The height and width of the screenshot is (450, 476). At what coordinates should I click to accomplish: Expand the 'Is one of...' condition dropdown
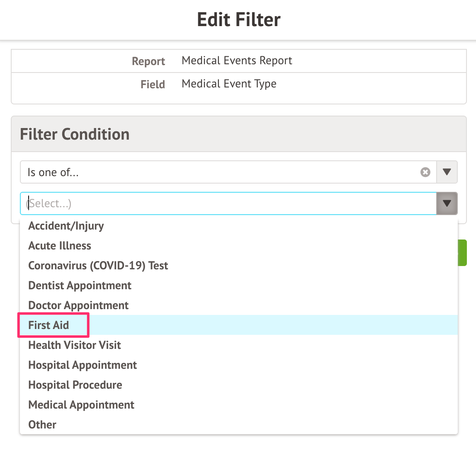click(447, 172)
